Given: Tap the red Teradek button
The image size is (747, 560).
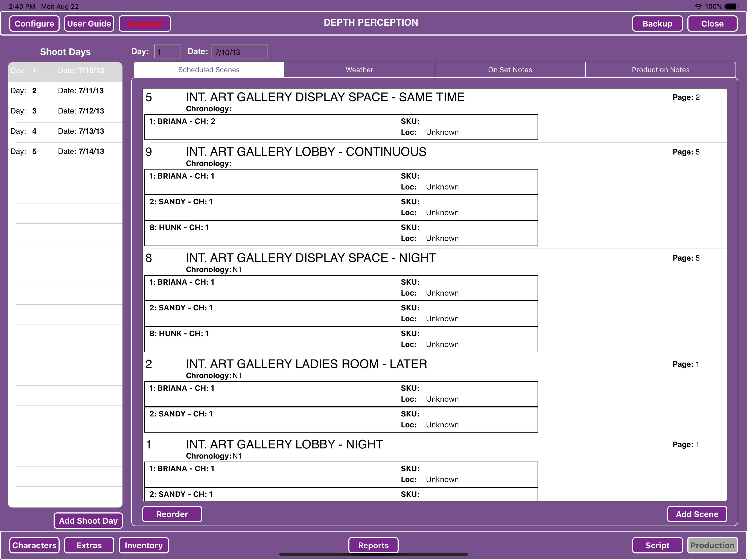Looking at the screenshot, I should click(x=145, y=24).
